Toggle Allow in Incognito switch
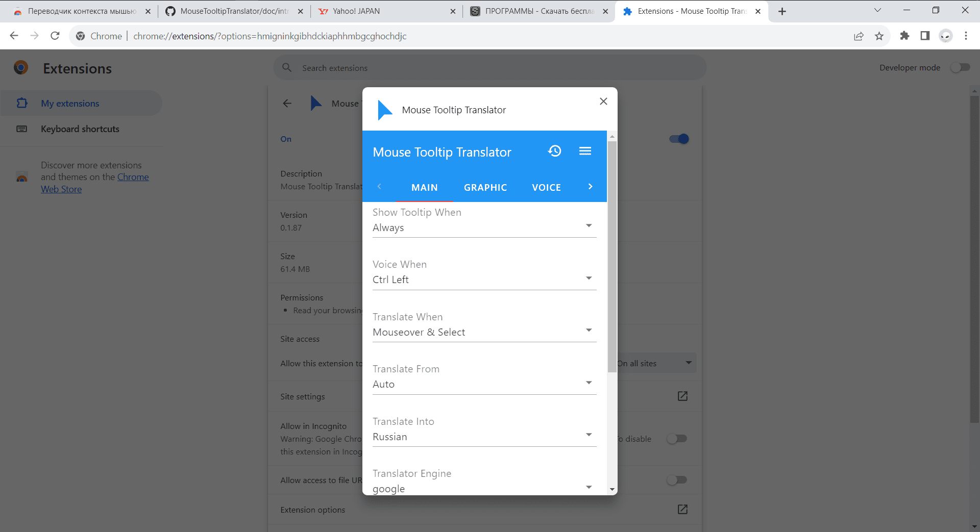The width and height of the screenshot is (980, 532). 677,439
